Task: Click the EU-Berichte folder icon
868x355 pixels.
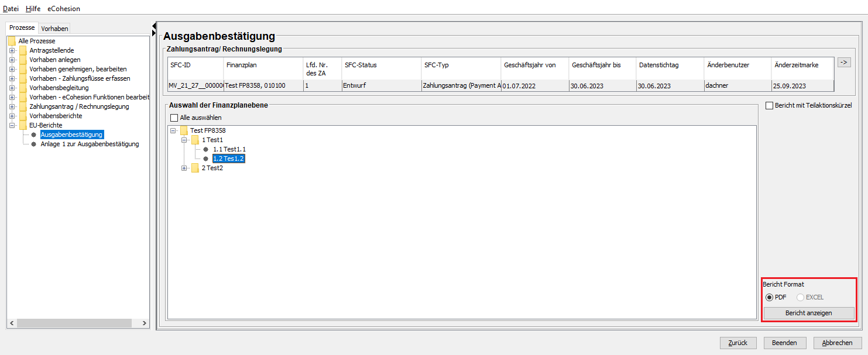Action: tap(23, 125)
